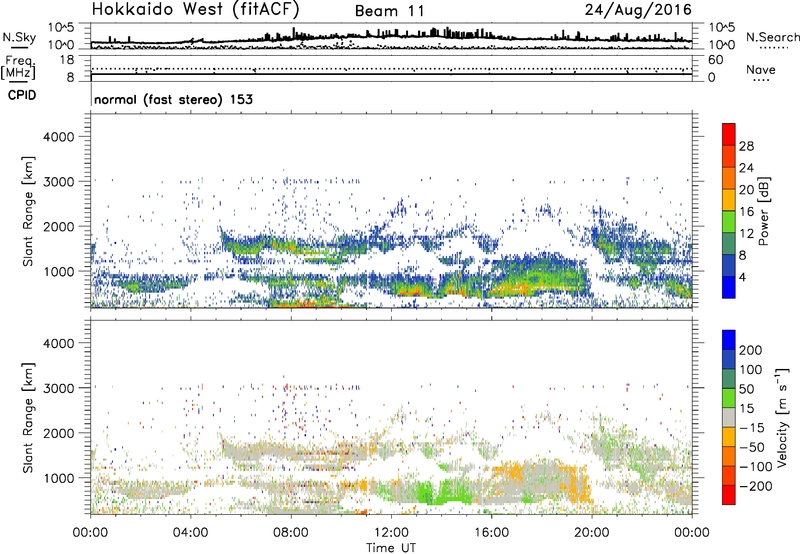
Task: Click the '28' Power scale value
Action: pyautogui.click(x=746, y=146)
